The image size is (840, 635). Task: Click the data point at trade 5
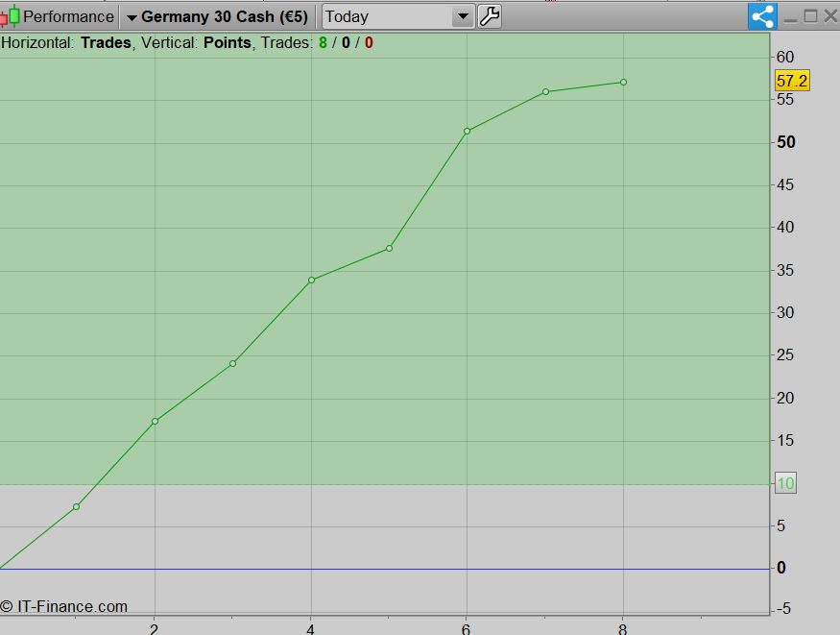click(390, 248)
